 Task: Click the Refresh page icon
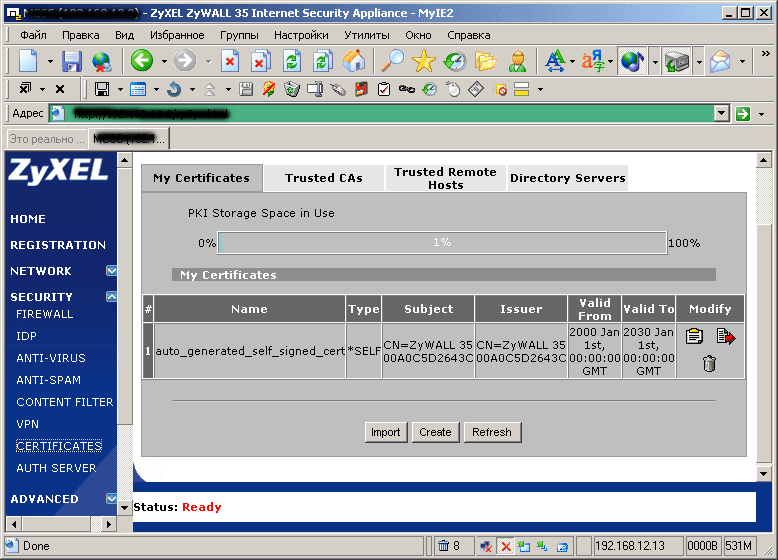click(x=292, y=61)
